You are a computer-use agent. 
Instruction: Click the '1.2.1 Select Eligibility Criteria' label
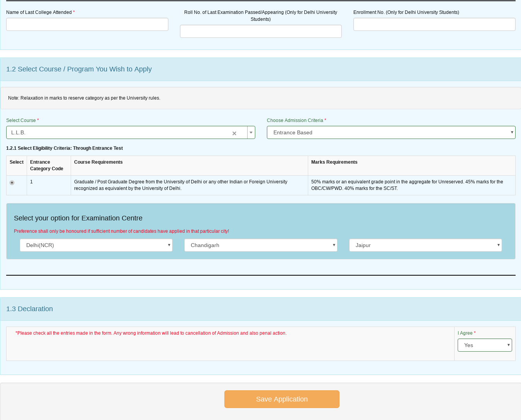tap(64, 148)
